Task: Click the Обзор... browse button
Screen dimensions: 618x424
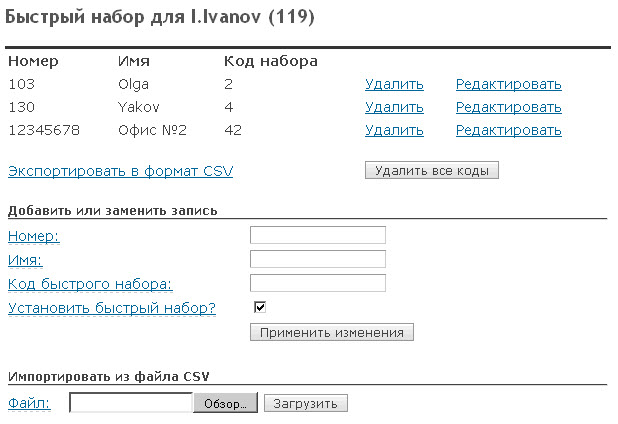Action: click(225, 403)
